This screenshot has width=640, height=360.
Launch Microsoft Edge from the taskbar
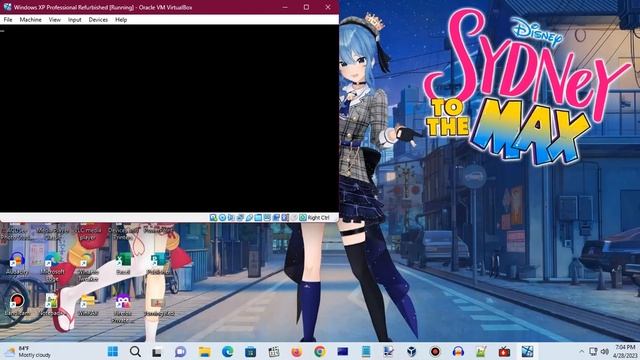pos(227,351)
